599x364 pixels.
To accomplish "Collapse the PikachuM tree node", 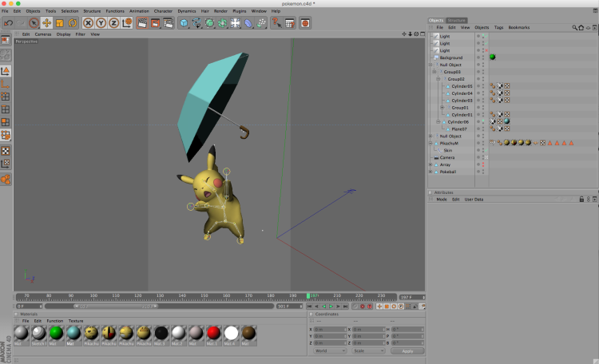I will point(430,143).
